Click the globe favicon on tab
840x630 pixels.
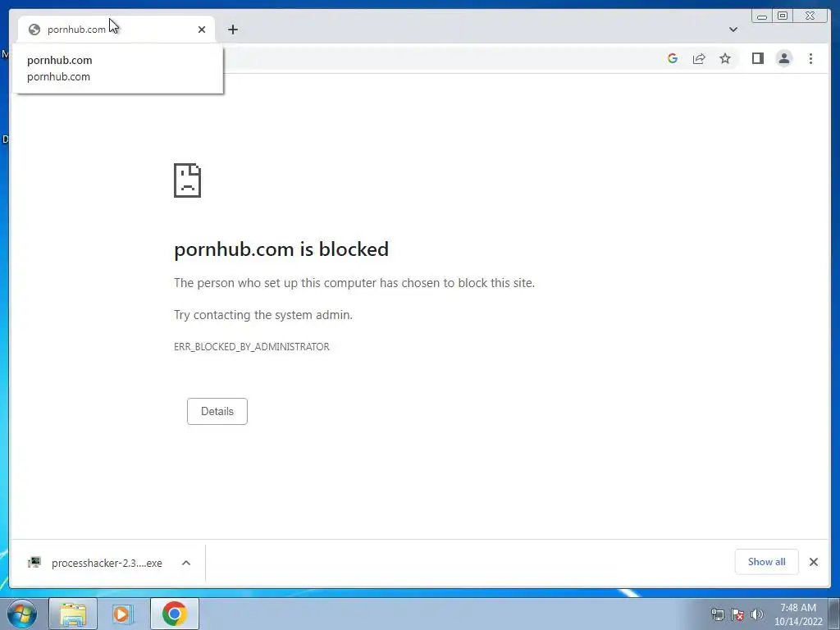pos(34,30)
